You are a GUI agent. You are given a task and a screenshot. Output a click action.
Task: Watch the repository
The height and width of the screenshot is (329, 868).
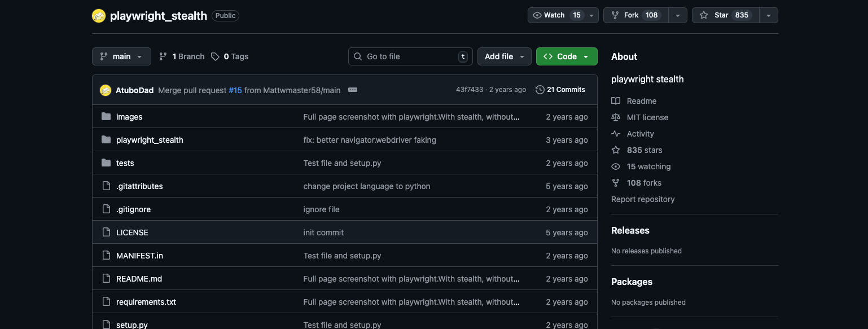pos(554,15)
